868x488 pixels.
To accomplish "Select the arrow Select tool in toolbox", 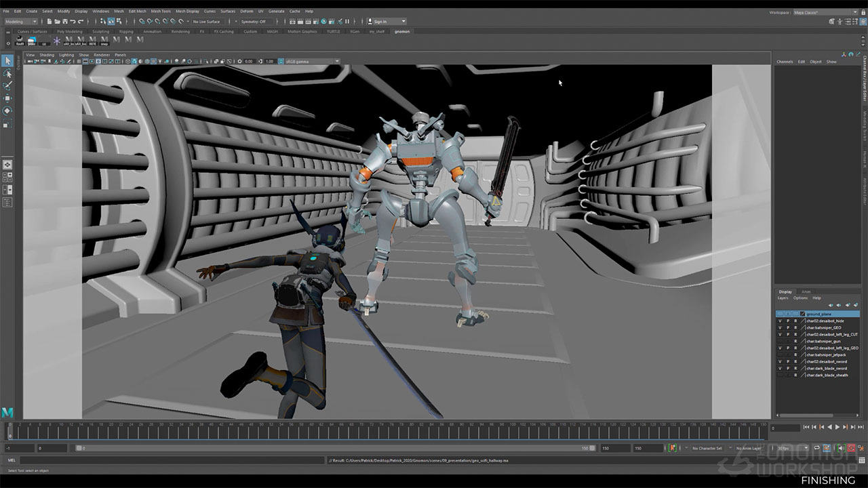I will (7, 61).
